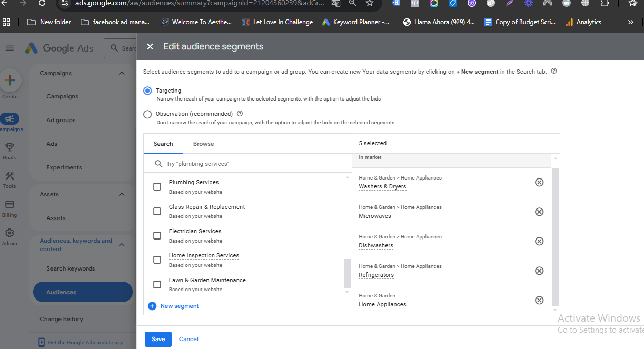
Task: Check Lawn & Garden Maintenance checkbox
Action: [157, 284]
